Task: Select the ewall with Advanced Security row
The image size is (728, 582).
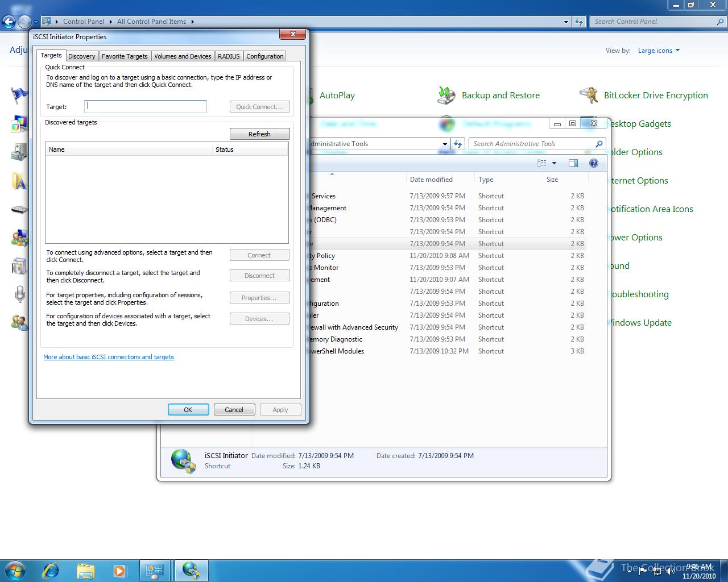Action: click(x=447, y=327)
